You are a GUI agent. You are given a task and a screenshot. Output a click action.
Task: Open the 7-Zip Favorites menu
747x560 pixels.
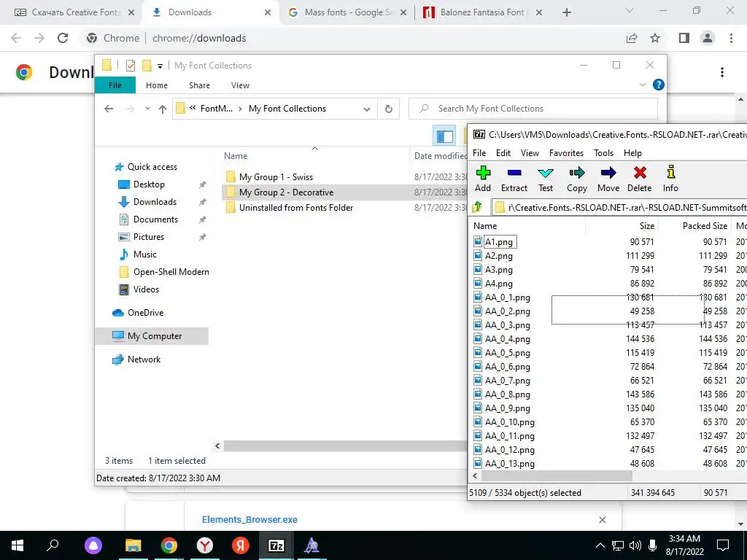[566, 153]
